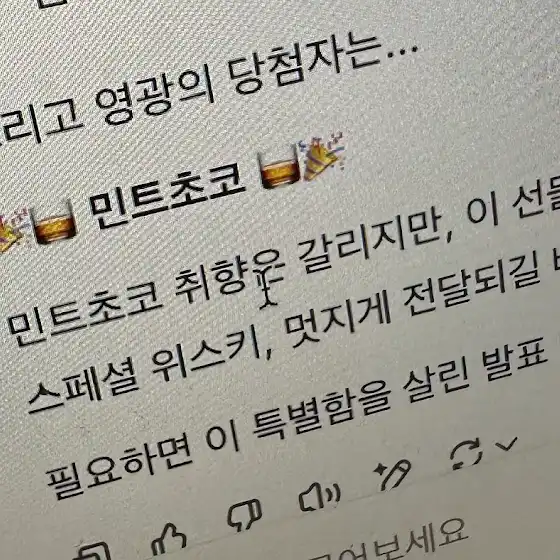Viewport: 560px width, 560px height.
Task: Expand the chevron next to regenerate icon
Action: coord(506,444)
